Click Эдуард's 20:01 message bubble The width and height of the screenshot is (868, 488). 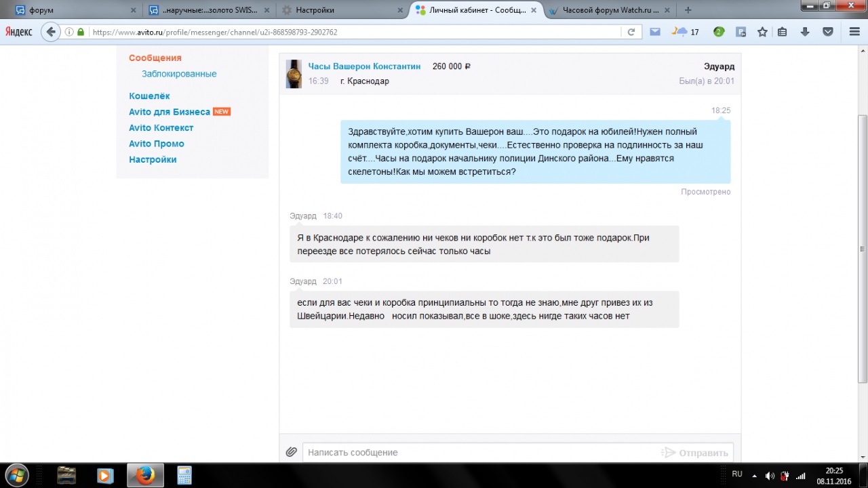click(484, 309)
